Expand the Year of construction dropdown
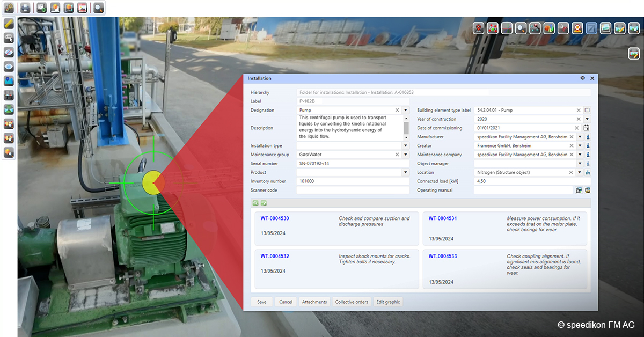This screenshot has width=644, height=337. tap(587, 119)
